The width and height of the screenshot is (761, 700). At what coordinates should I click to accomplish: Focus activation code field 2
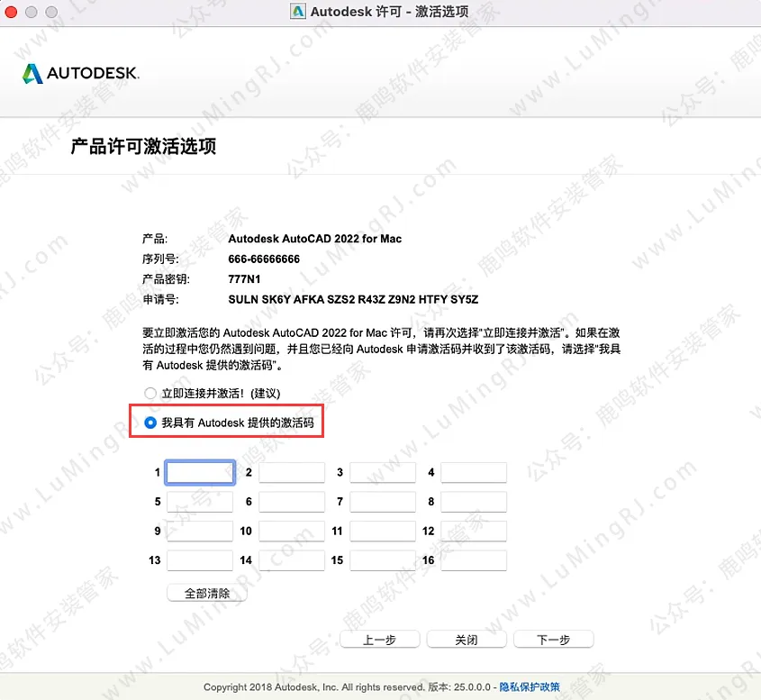(292, 472)
